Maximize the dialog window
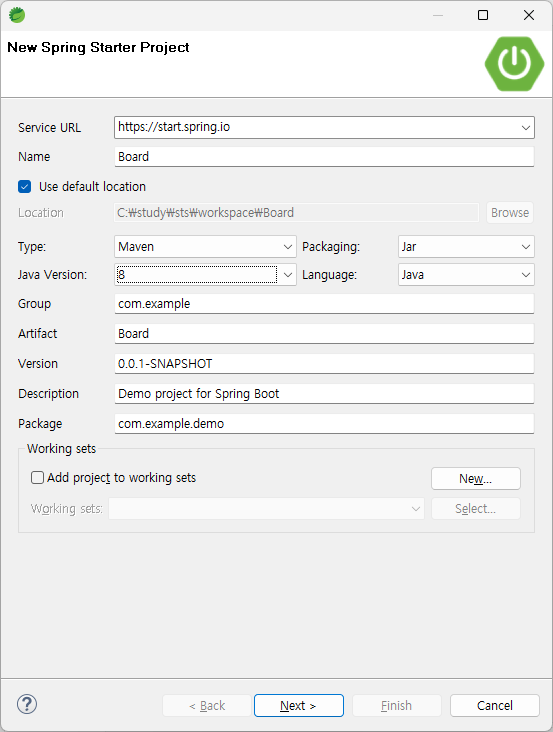553x732 pixels. [483, 15]
